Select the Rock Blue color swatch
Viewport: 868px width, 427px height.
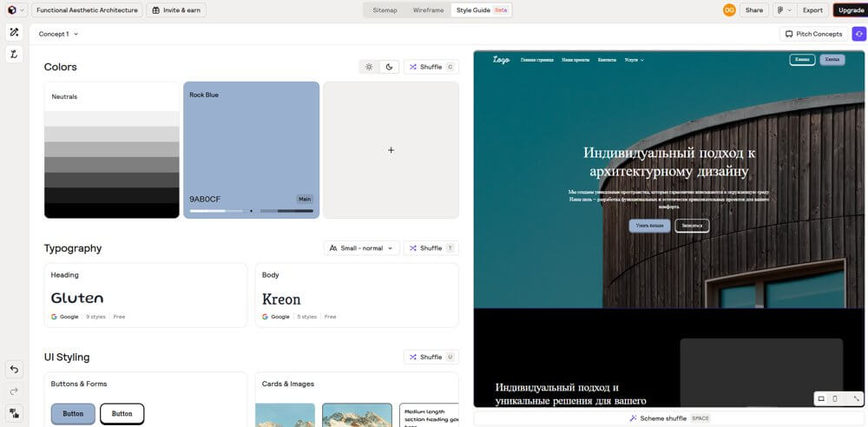252,150
